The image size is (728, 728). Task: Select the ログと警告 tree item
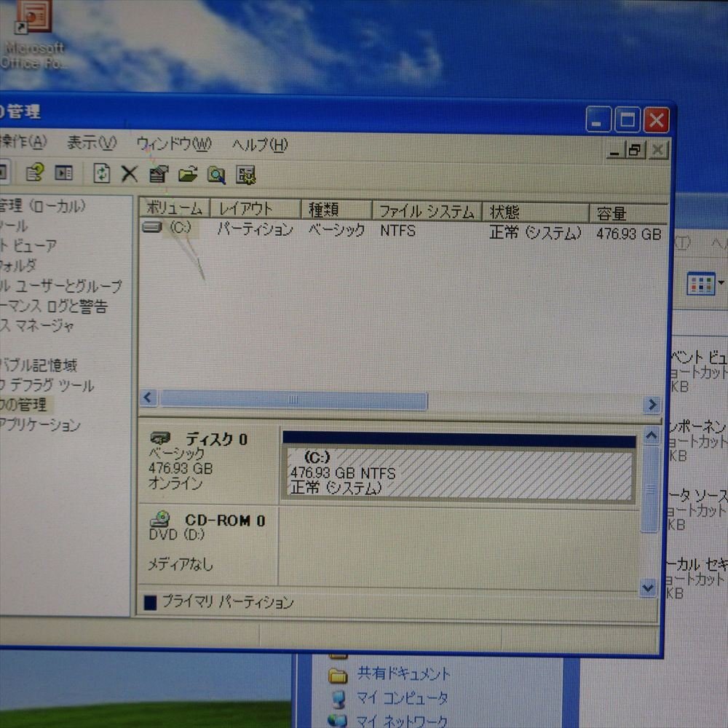tap(54, 306)
